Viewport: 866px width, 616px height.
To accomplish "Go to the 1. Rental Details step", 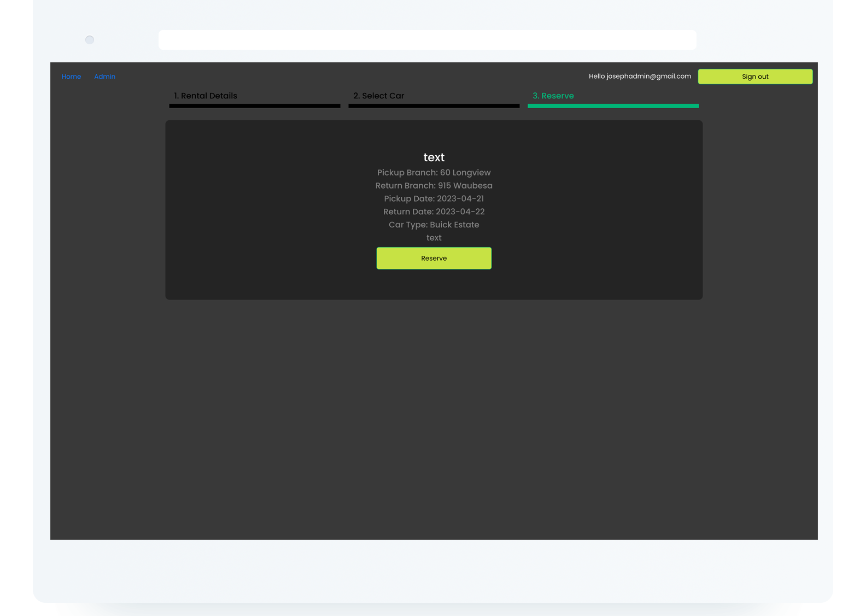I will coord(206,96).
